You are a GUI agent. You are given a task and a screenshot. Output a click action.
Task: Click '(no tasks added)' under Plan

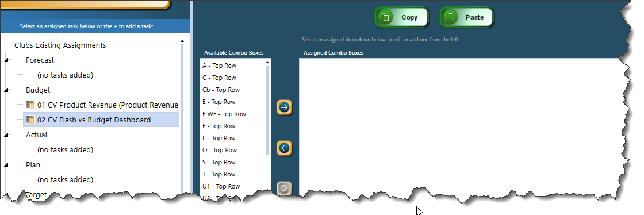point(65,180)
